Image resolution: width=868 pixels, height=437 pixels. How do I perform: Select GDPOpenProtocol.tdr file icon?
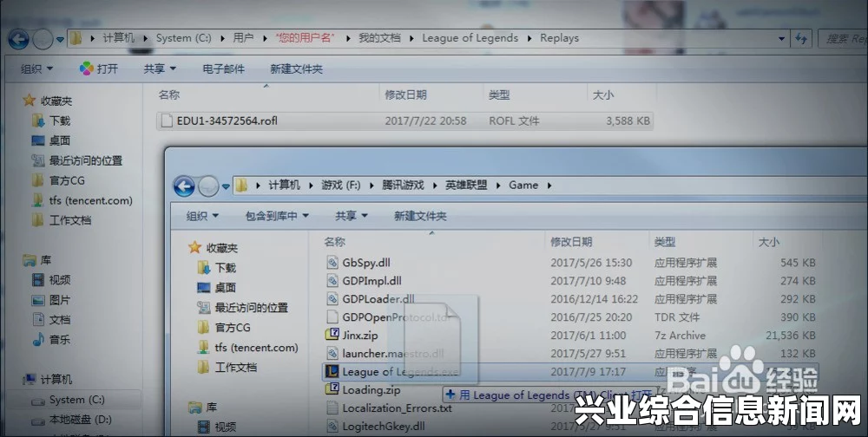pyautogui.click(x=332, y=317)
